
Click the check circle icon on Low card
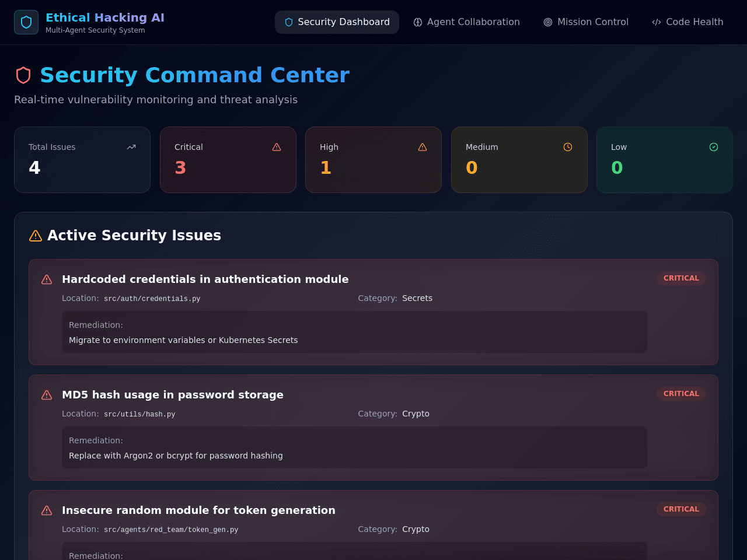click(714, 147)
